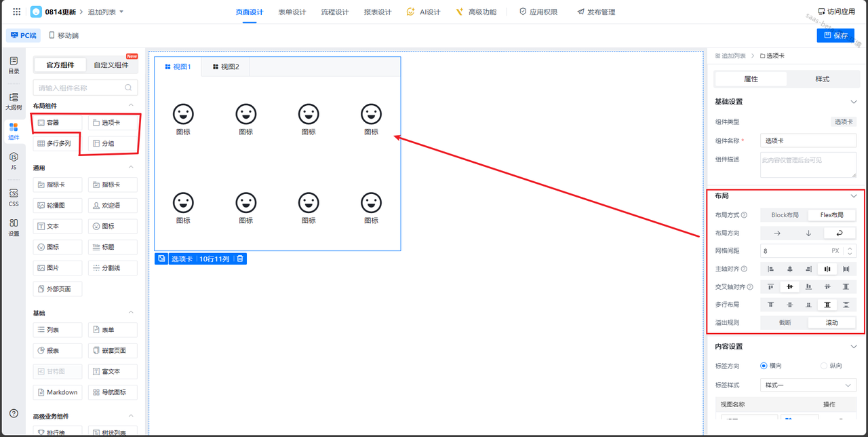
Task: Open the JS sidebar panel
Action: click(14, 161)
